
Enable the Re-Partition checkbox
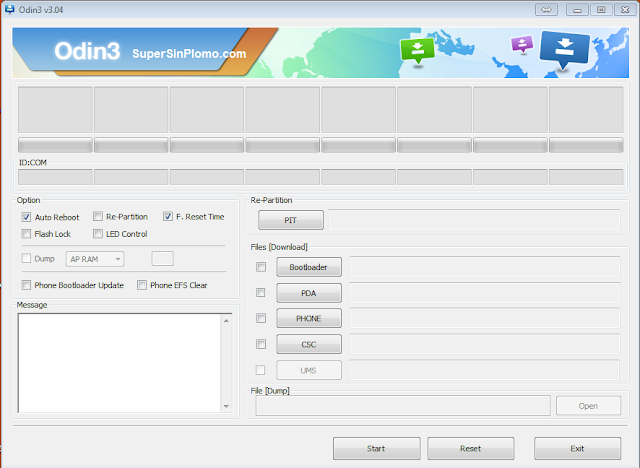point(98,216)
